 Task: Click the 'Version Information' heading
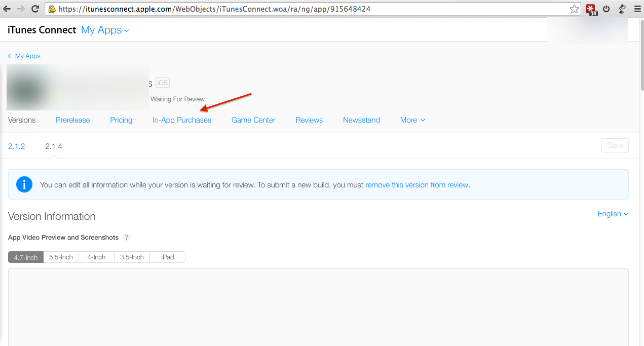[x=52, y=216]
